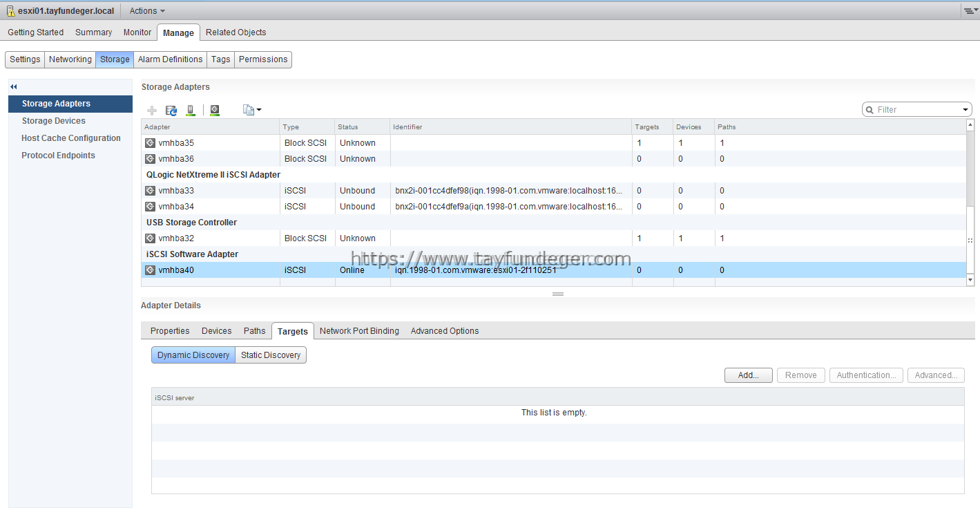This screenshot has height=517, width=980.
Task: Sort by the Adapter column header
Action: pyautogui.click(x=211, y=127)
